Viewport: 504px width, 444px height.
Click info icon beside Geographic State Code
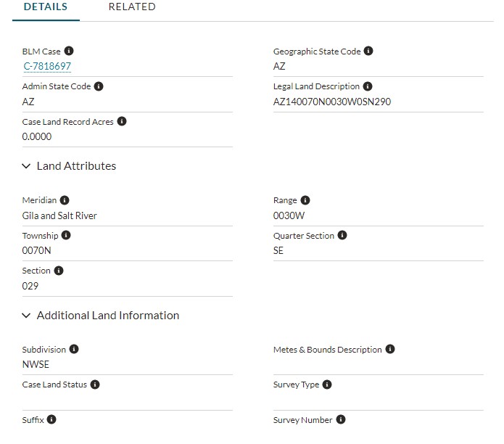(368, 52)
